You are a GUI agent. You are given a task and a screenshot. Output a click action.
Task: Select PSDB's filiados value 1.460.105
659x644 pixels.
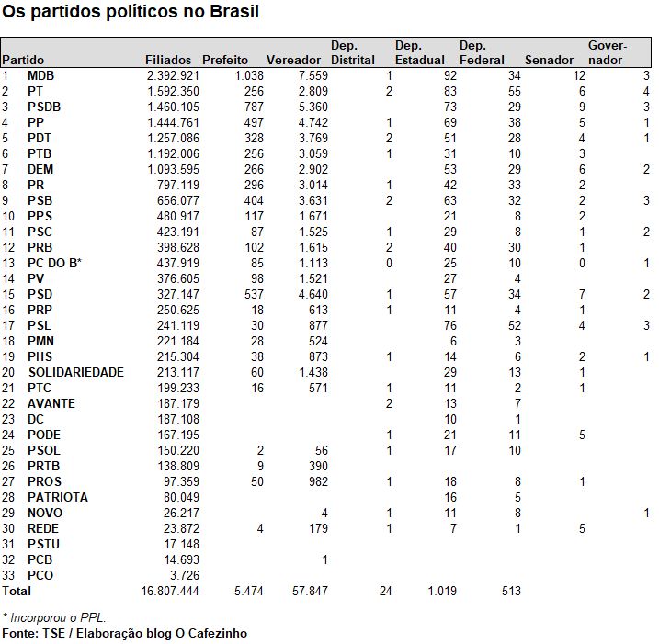(x=172, y=107)
